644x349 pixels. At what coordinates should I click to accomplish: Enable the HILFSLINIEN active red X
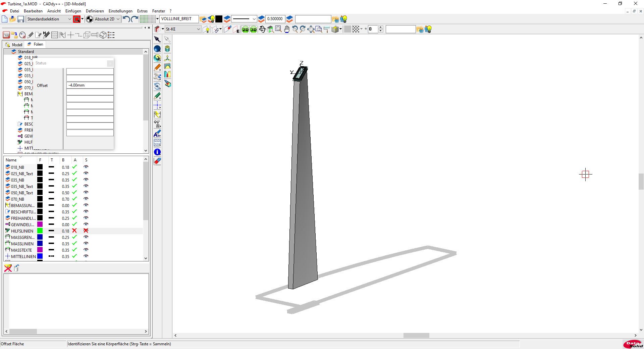[74, 231]
